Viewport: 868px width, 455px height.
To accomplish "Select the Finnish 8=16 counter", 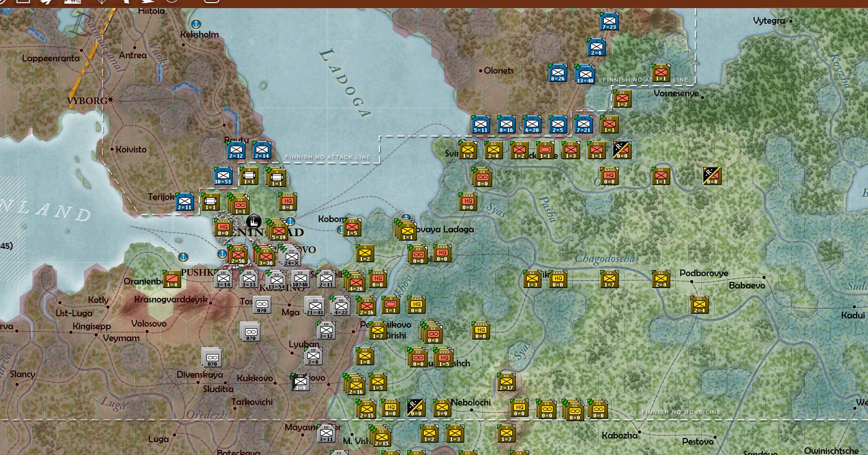I will [x=507, y=125].
